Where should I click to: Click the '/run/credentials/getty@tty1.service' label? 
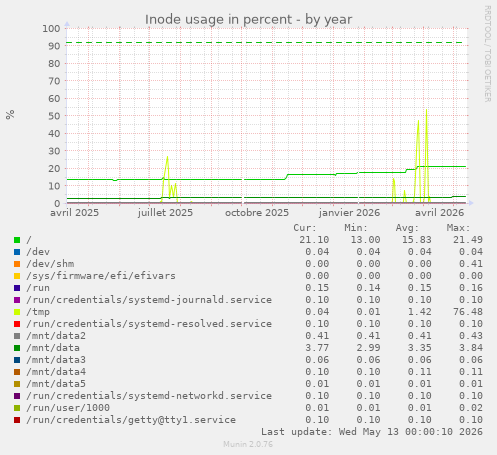click(131, 420)
